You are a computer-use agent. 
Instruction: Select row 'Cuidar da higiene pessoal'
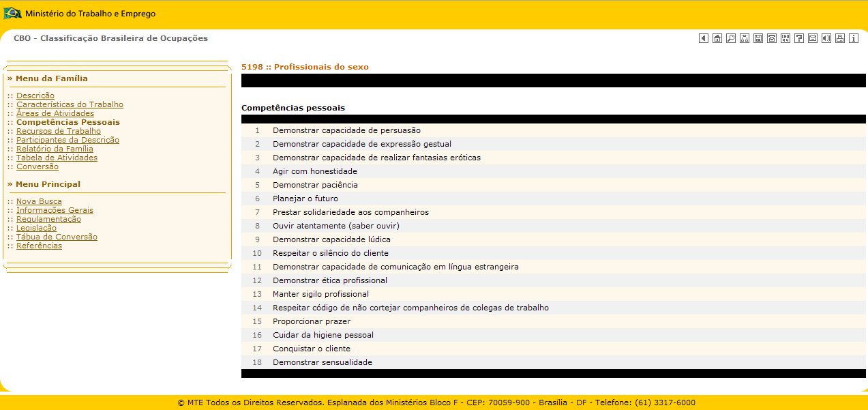(554, 335)
